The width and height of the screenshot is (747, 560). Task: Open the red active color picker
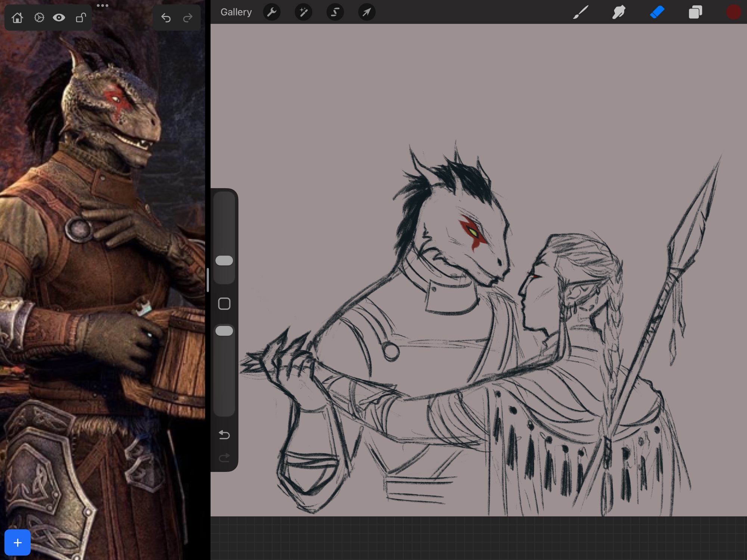(x=733, y=12)
